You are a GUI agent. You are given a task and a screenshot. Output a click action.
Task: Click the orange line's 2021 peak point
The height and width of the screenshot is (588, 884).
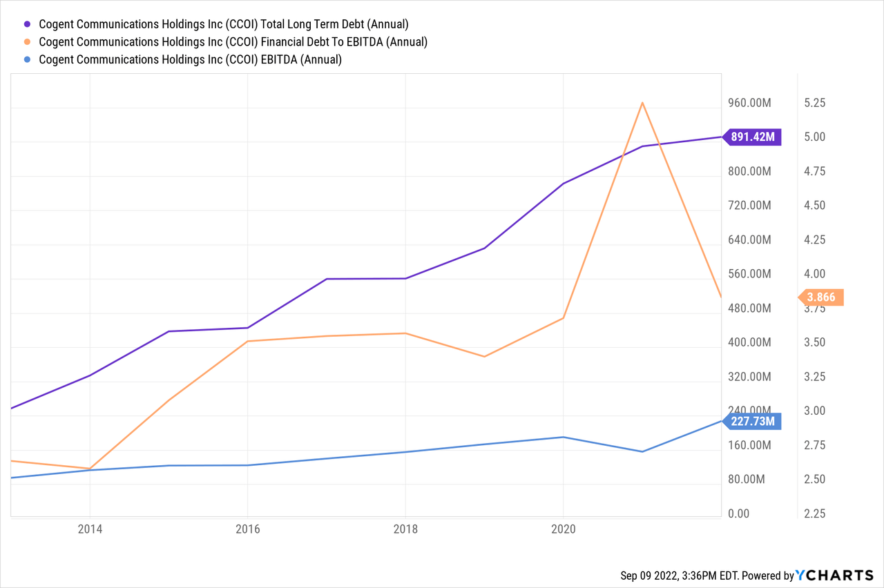coord(642,103)
